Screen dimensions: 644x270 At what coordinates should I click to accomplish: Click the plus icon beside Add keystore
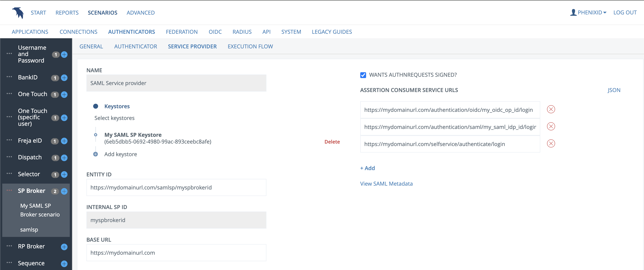click(x=95, y=154)
